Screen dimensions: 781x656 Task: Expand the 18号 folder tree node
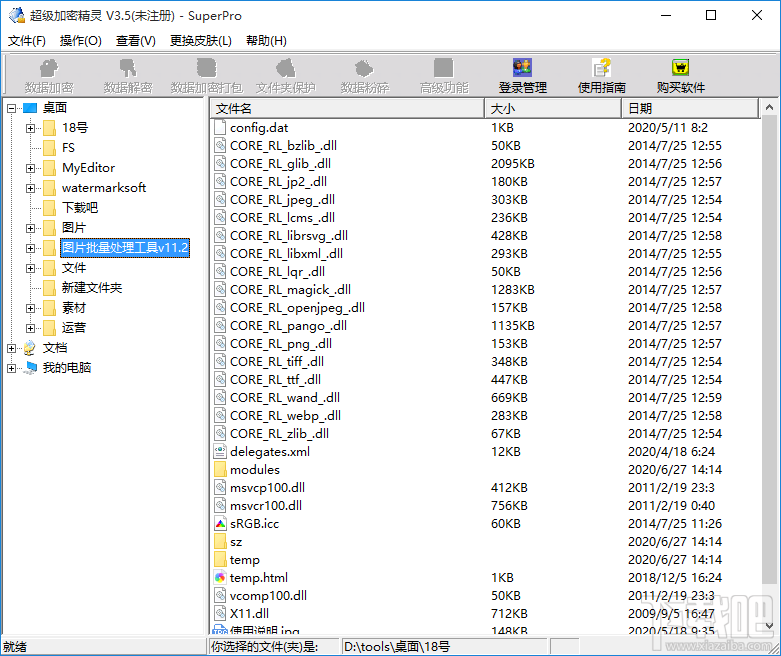click(31, 128)
